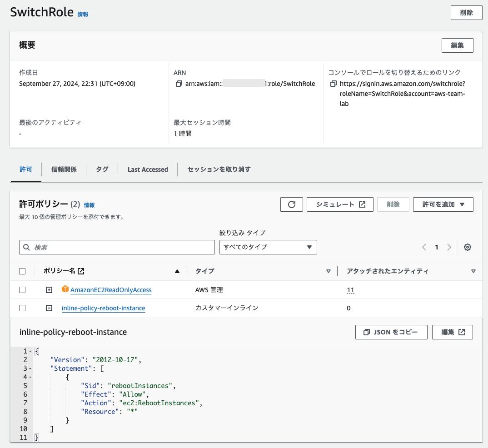Click the creation date September 27, 2024
Image resolution: width=488 pixels, height=448 pixels.
[77, 84]
